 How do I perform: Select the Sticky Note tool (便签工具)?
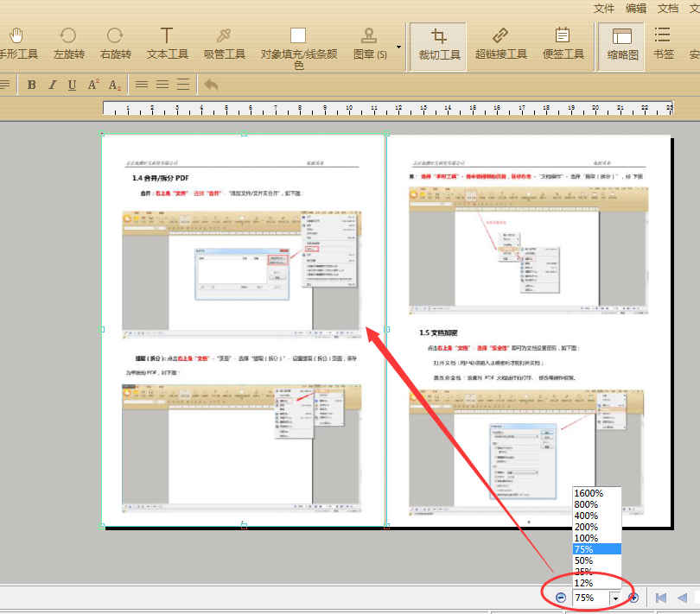click(563, 44)
